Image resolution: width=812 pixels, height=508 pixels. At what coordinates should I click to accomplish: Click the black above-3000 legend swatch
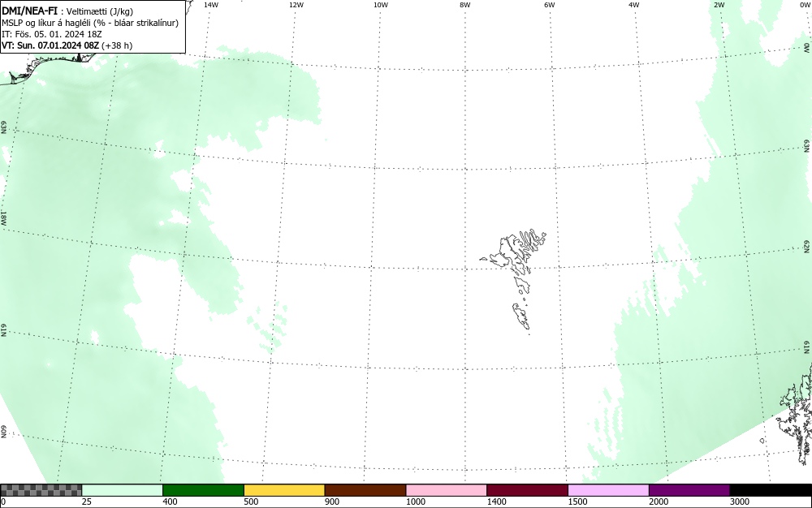771,490
